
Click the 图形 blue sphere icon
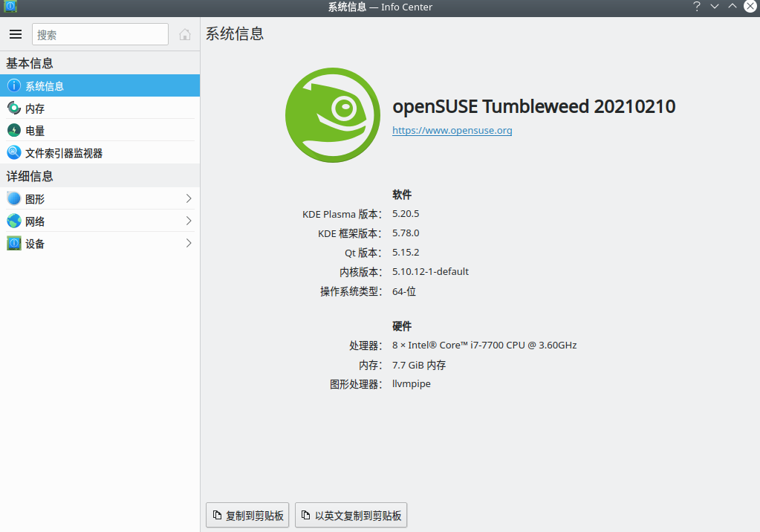click(14, 198)
